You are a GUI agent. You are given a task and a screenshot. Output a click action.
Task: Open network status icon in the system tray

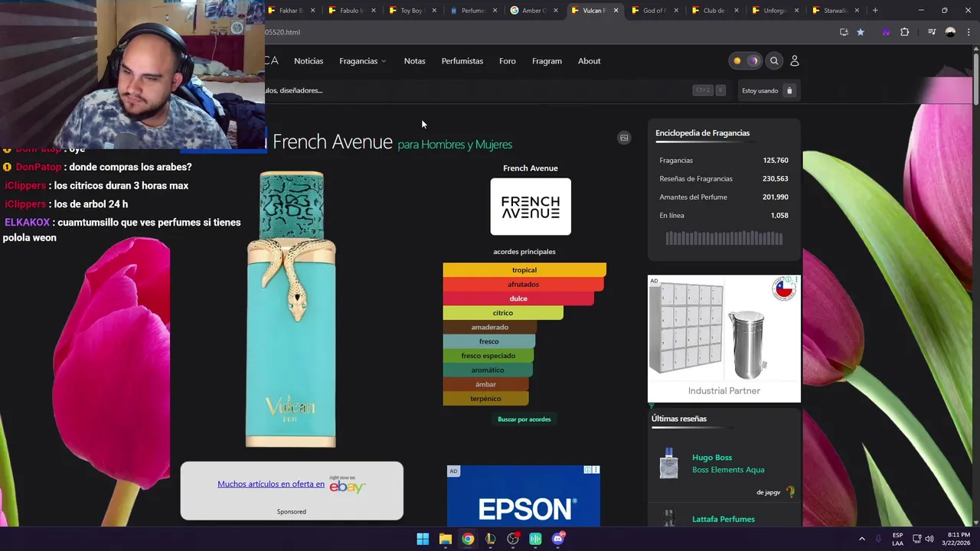click(x=917, y=539)
